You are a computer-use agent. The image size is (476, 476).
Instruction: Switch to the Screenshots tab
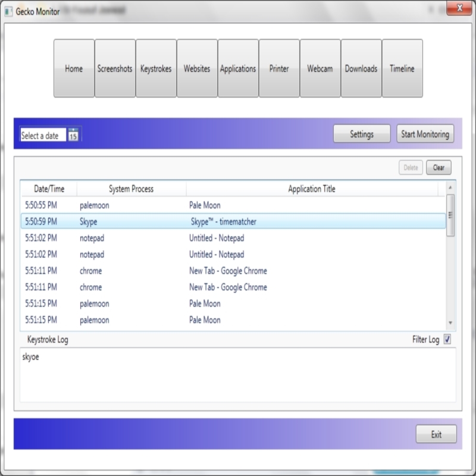pyautogui.click(x=115, y=68)
